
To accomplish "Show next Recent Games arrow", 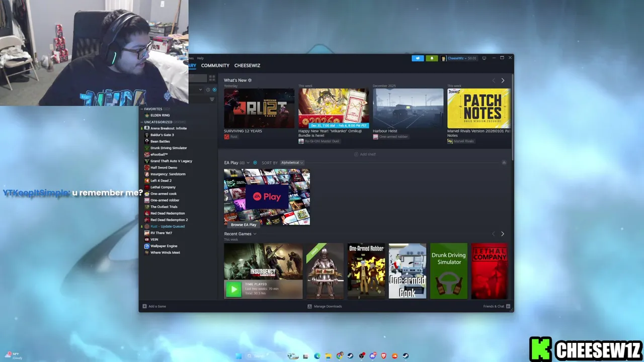I will (502, 234).
